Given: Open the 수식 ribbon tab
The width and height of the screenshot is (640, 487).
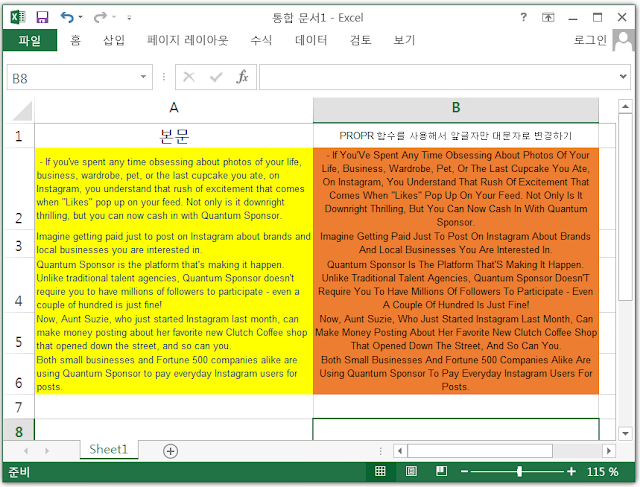Looking at the screenshot, I should pos(261,40).
